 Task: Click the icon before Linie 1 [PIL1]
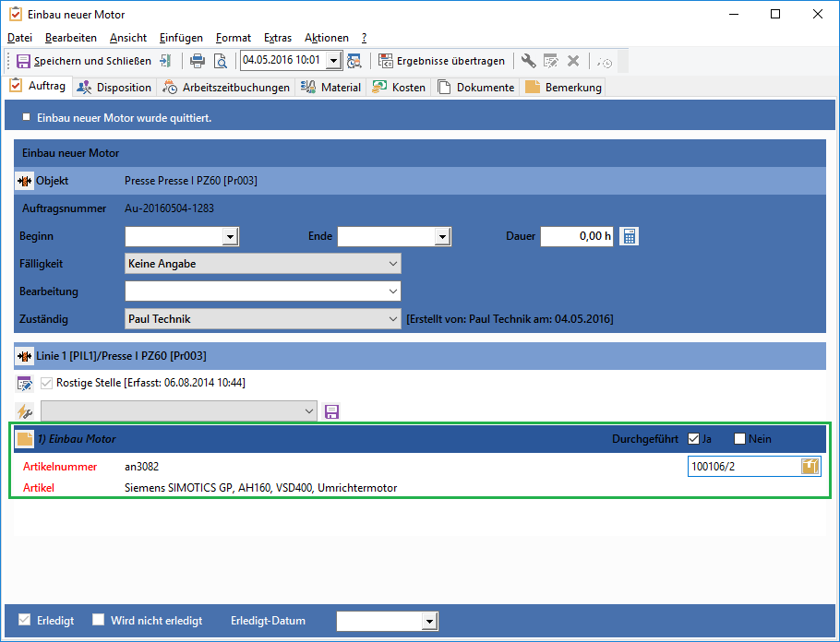coord(24,356)
